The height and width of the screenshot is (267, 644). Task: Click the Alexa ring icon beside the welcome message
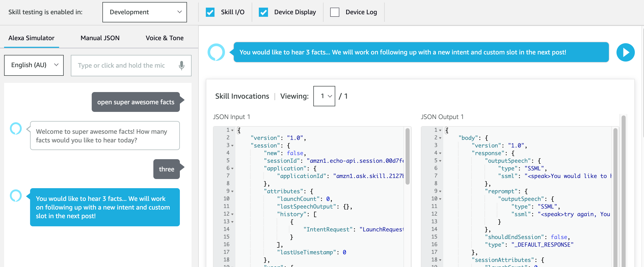pyautogui.click(x=16, y=128)
